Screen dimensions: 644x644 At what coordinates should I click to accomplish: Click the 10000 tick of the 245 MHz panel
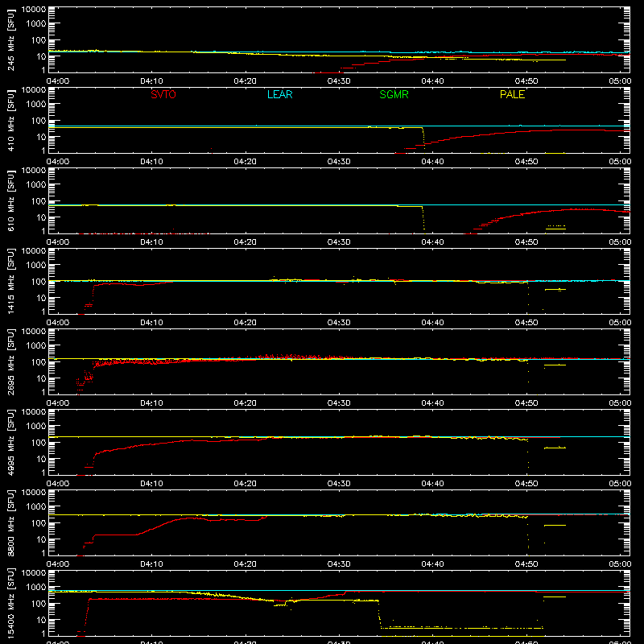click(34, 10)
